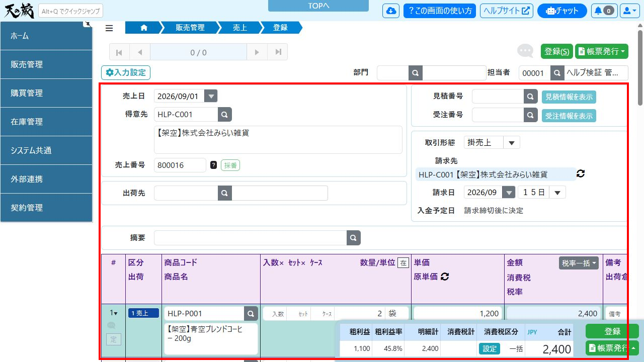The width and height of the screenshot is (644, 362).
Task: Open 販売管理 sidebar menu
Action: coord(46,64)
